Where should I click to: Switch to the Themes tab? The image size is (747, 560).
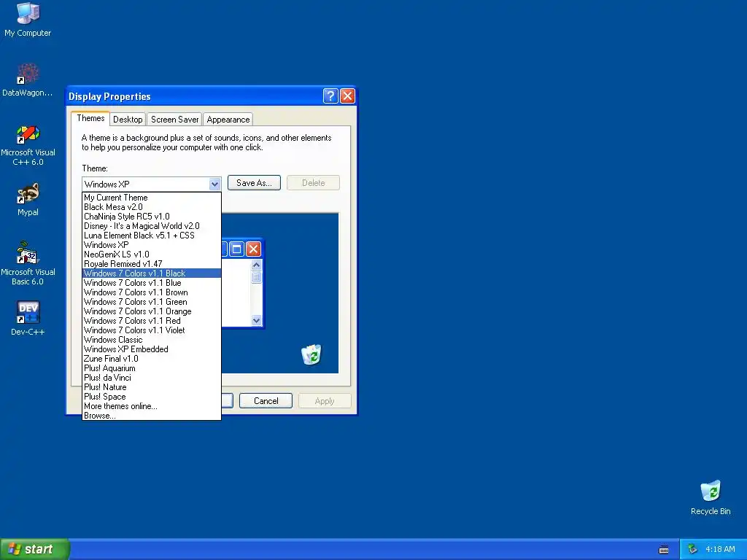click(90, 119)
